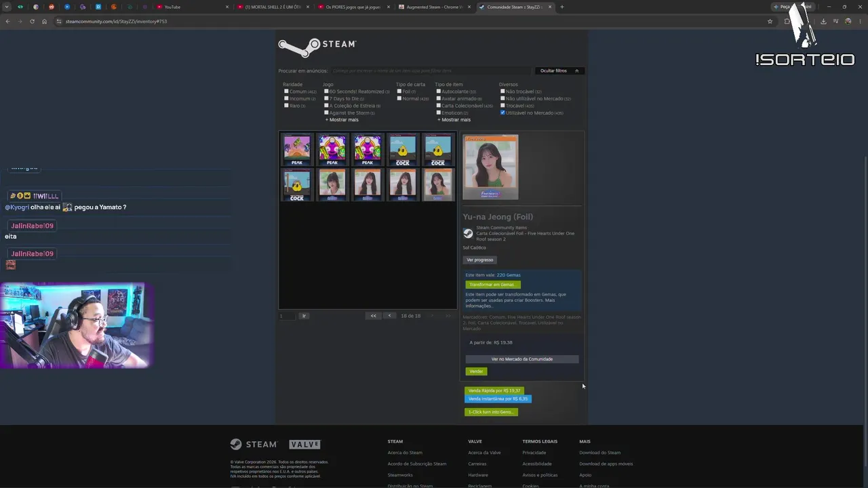Click Venda Rápida por R$ 19,37
868x488 pixels.
pos(494,390)
